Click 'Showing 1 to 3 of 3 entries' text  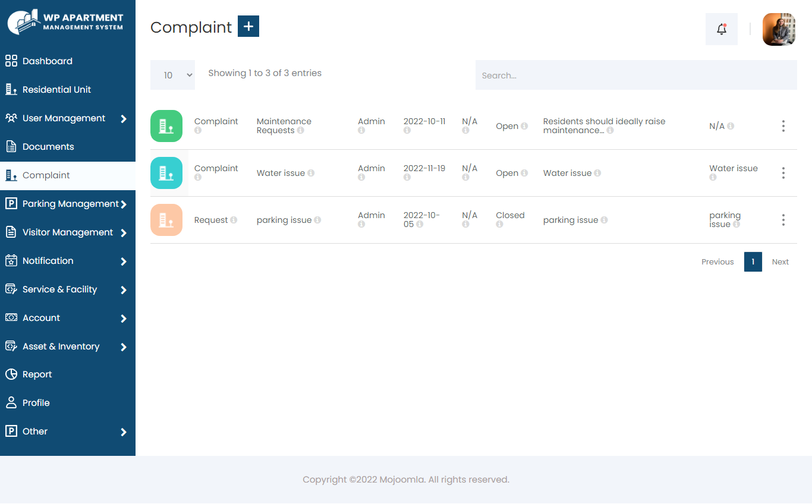(x=265, y=73)
